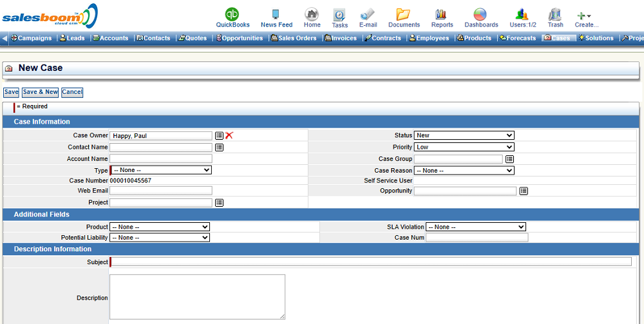Open the News Feed icon

[276, 14]
